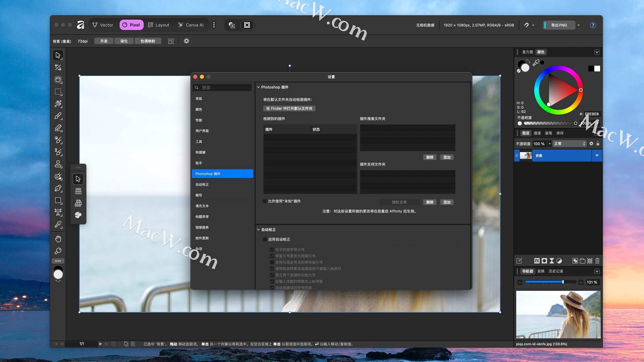This screenshot has height=362, width=644.
Task: Select the Zoom magnifier tool
Action: (x=58, y=251)
